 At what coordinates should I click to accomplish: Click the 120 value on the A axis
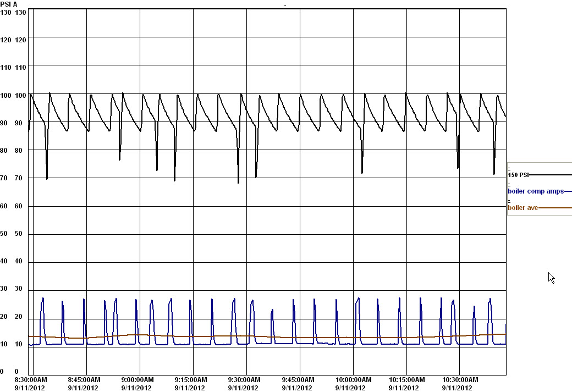tap(20, 40)
